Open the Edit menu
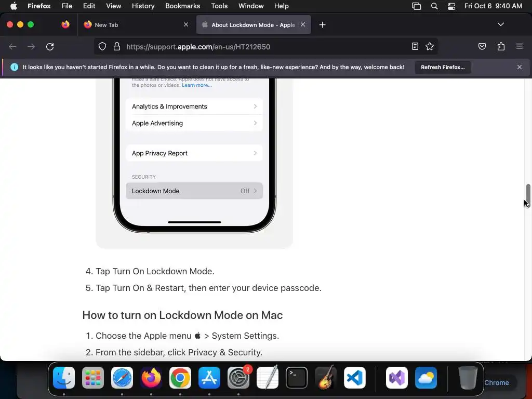Viewport: 532px width, 399px height. 89,6
